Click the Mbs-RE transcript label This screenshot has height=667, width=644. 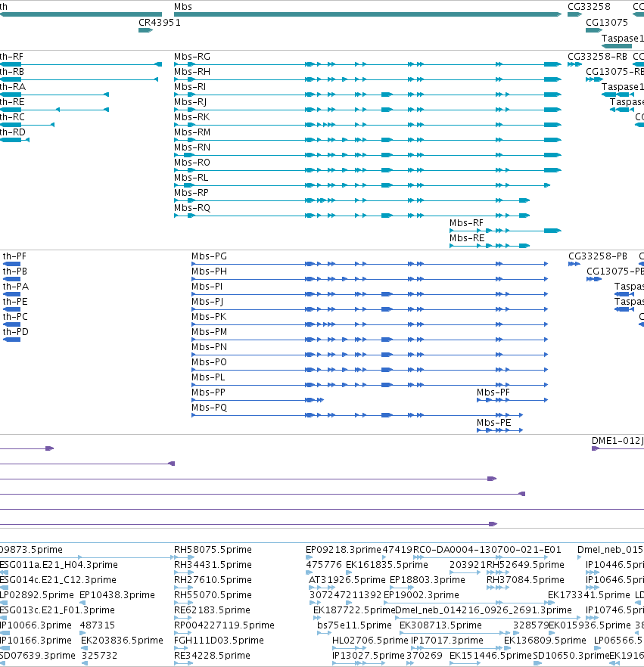coord(467,238)
